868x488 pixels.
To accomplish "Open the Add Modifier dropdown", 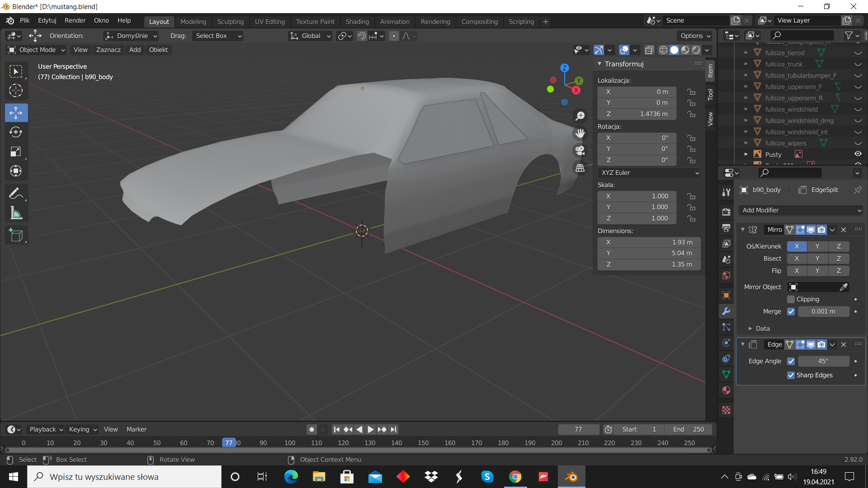I will [801, 210].
